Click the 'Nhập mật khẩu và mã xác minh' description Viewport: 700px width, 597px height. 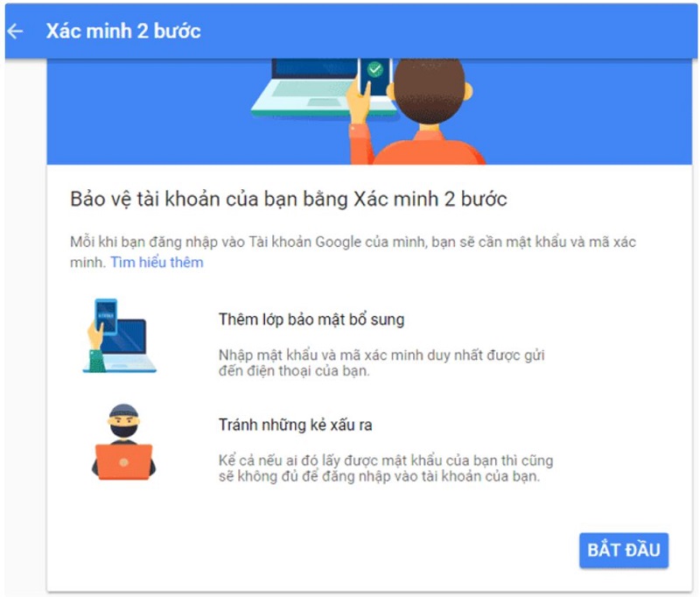click(381, 362)
